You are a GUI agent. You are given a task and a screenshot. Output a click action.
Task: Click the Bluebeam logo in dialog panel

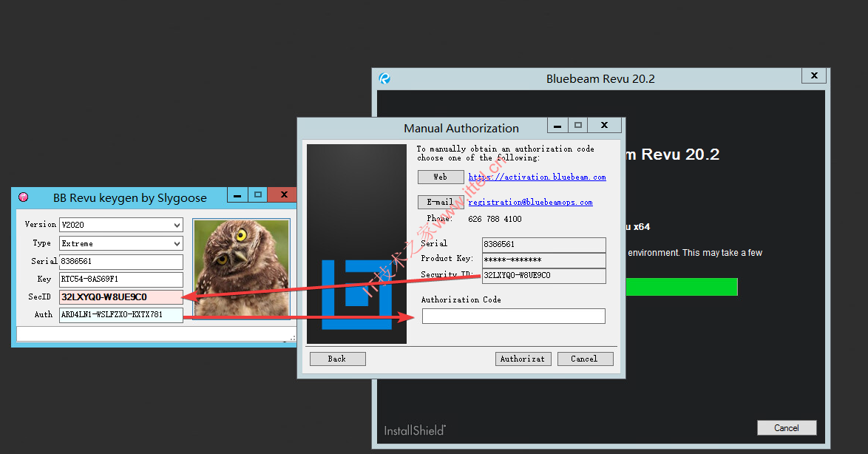pyautogui.click(x=356, y=294)
